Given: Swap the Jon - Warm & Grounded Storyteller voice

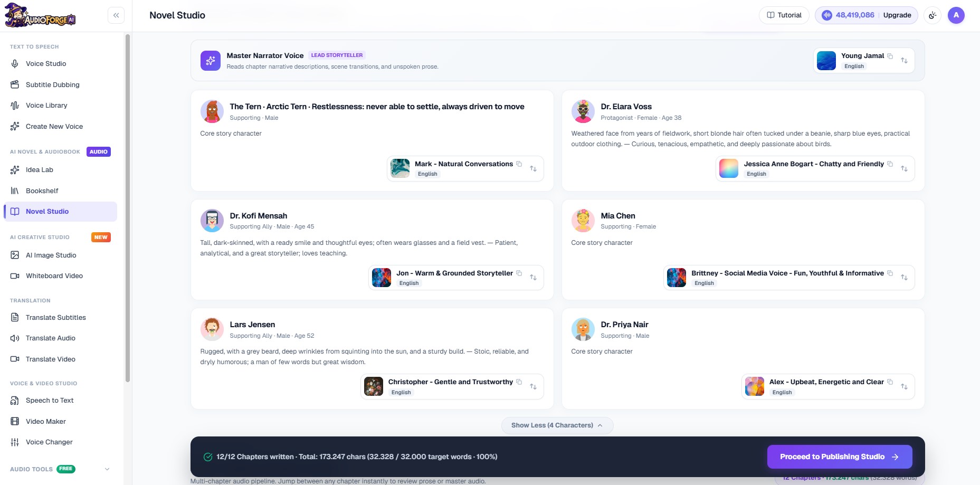Looking at the screenshot, I should [533, 278].
